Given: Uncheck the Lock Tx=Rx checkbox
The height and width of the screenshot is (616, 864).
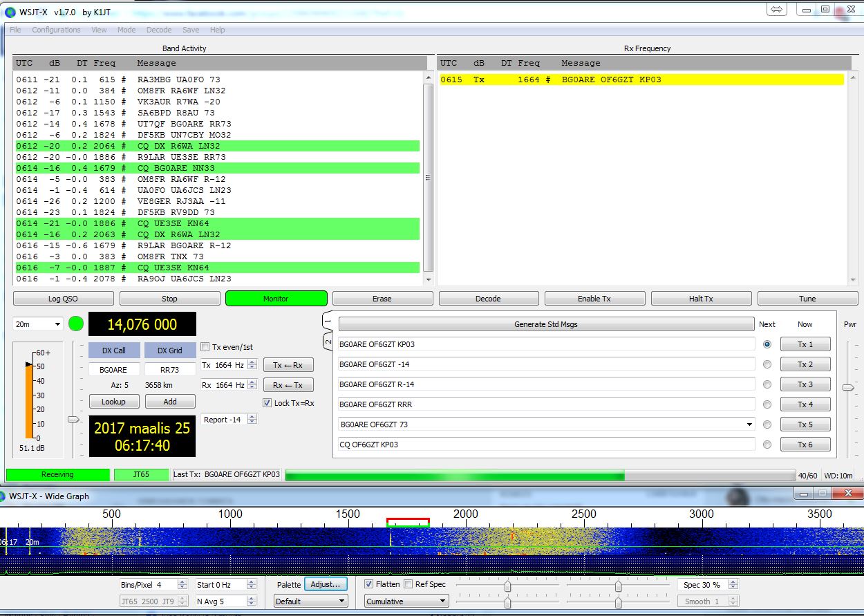Looking at the screenshot, I should coord(267,403).
